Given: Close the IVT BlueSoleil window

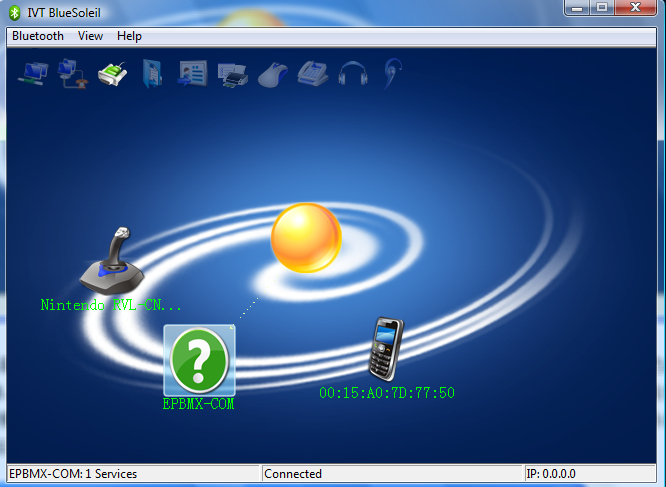Looking at the screenshot, I should point(635,8).
